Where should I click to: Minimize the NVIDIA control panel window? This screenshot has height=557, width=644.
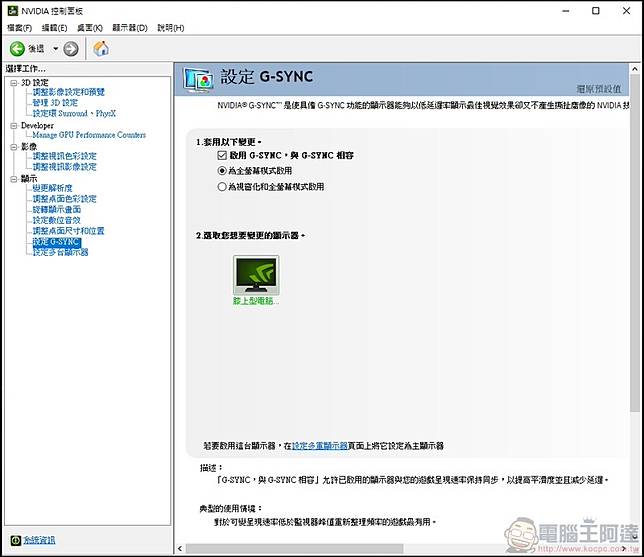566,11
